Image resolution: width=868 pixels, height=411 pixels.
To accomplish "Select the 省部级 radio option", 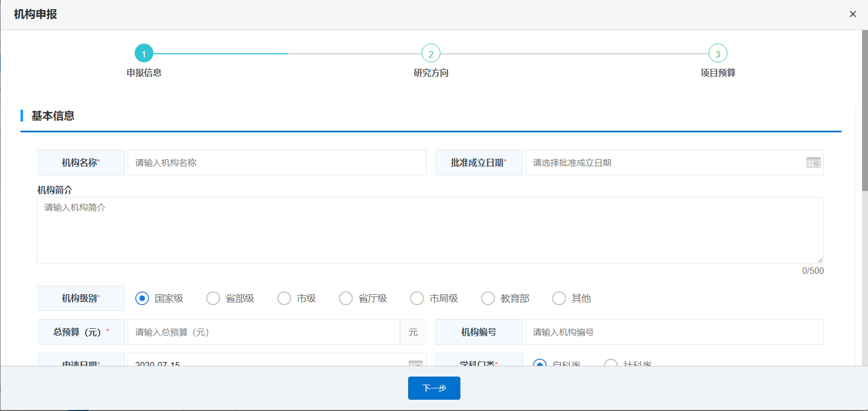I will [213, 298].
